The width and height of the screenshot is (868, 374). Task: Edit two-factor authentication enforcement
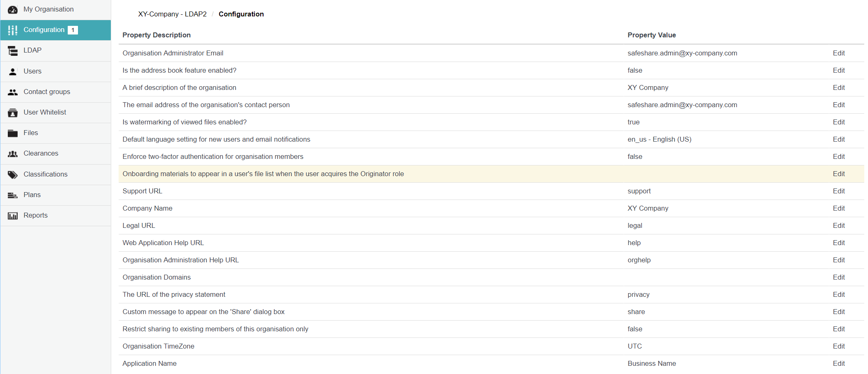coord(838,156)
